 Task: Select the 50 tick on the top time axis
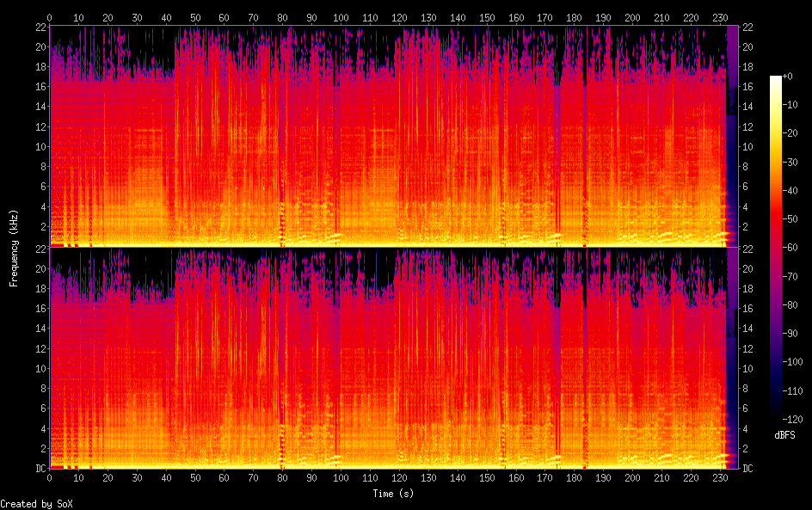click(195, 17)
